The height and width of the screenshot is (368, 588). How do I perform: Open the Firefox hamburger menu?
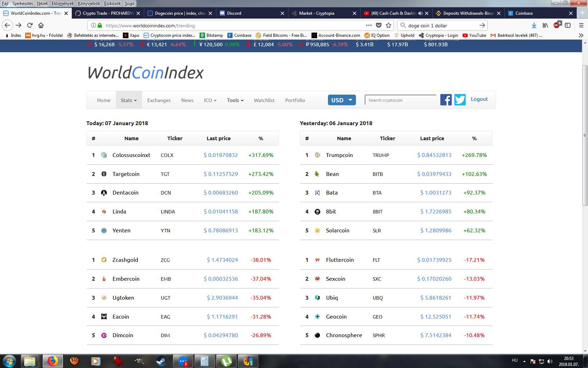pos(581,25)
